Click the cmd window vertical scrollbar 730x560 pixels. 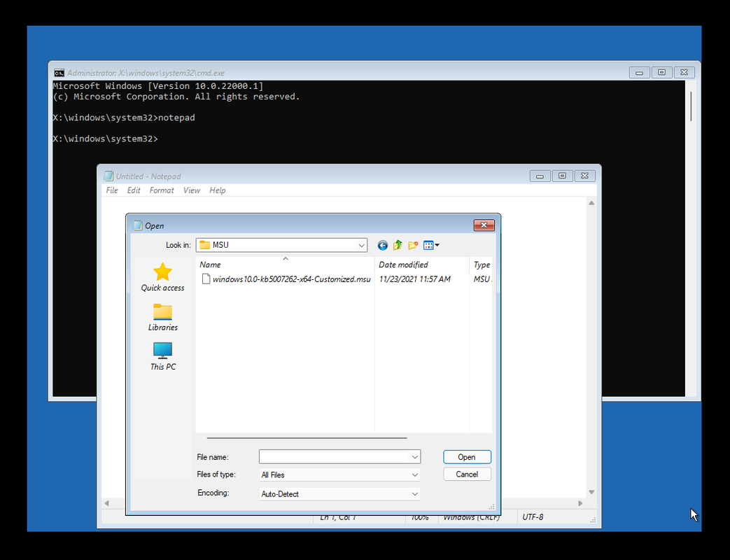click(691, 106)
